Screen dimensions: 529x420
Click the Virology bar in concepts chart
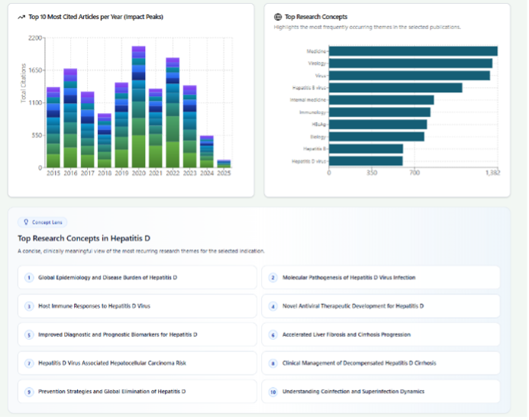tap(411, 63)
